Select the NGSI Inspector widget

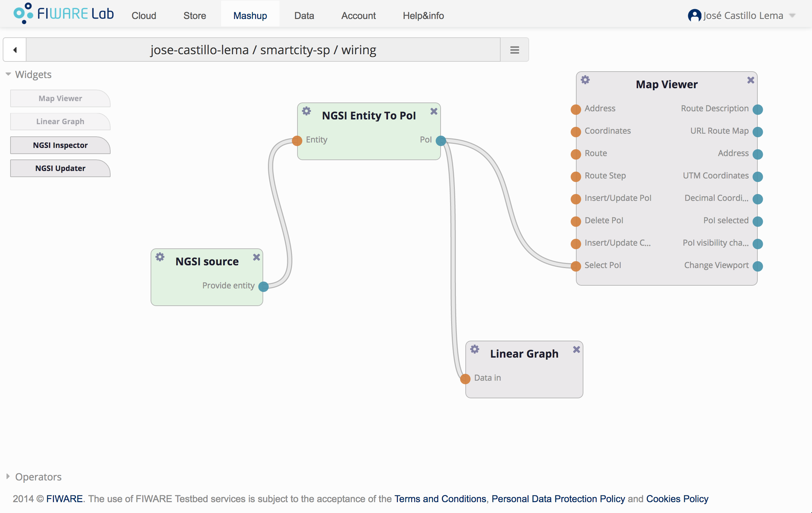tap(60, 145)
